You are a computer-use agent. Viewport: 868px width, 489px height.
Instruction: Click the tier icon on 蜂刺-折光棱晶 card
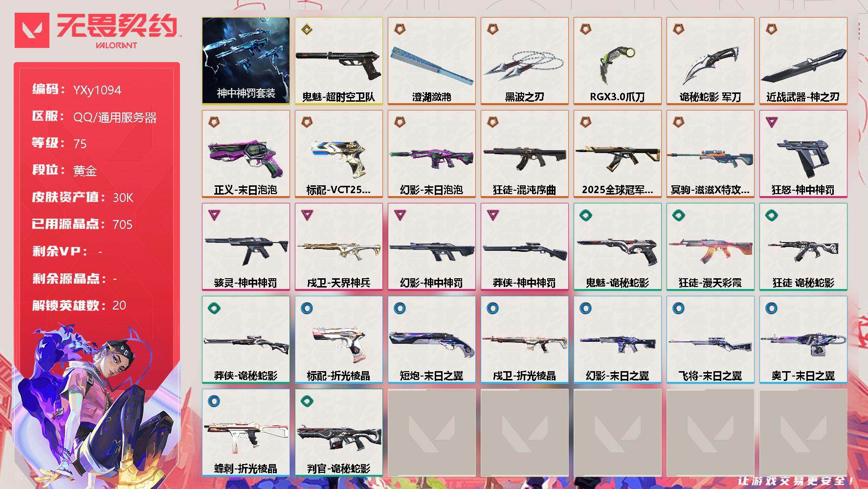[214, 401]
